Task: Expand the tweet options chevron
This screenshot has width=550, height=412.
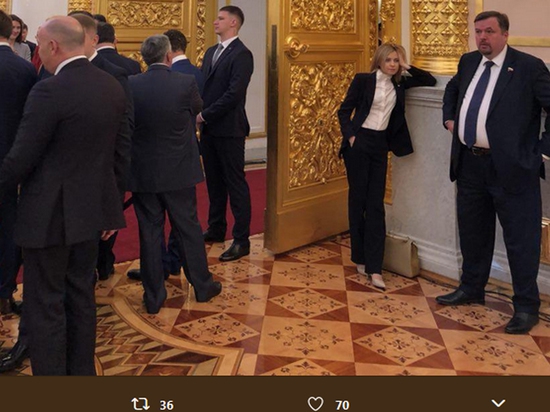Action: coord(498,403)
